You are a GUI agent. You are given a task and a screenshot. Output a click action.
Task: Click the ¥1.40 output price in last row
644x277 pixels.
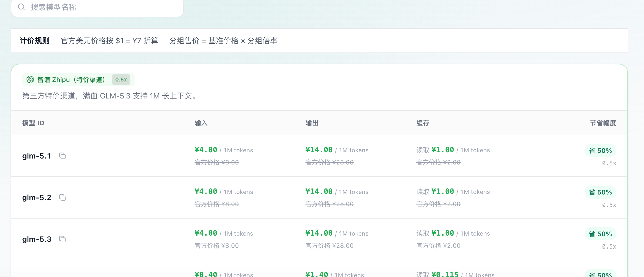tap(317, 274)
